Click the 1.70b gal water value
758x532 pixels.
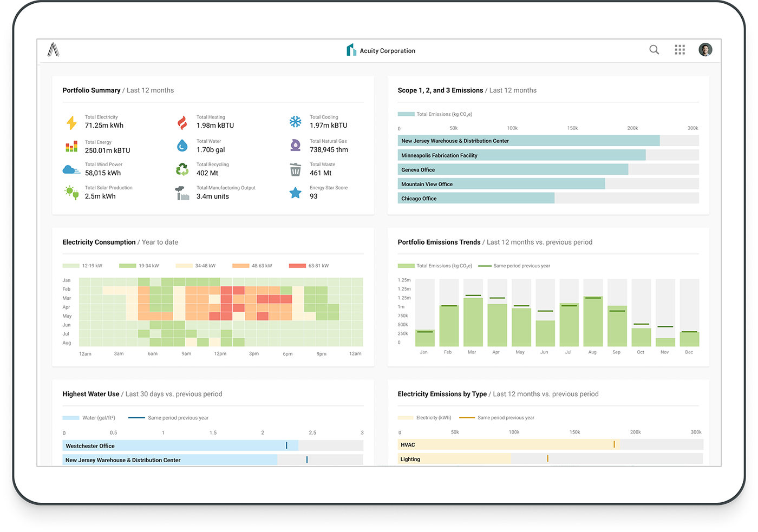coord(211,150)
